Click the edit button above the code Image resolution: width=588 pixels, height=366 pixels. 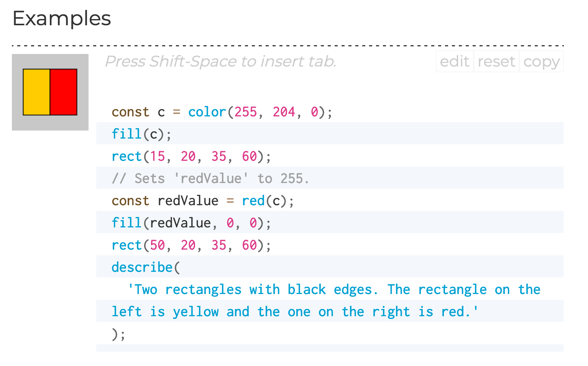click(455, 61)
